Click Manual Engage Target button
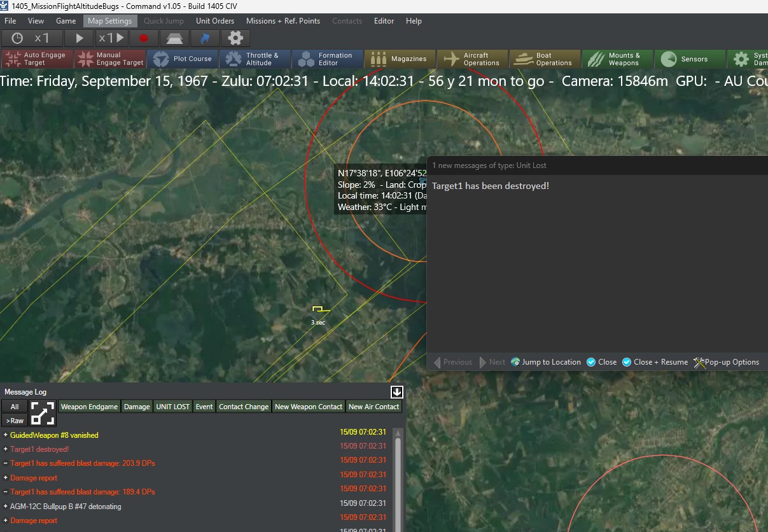This screenshot has width=768, height=532. pyautogui.click(x=110, y=59)
